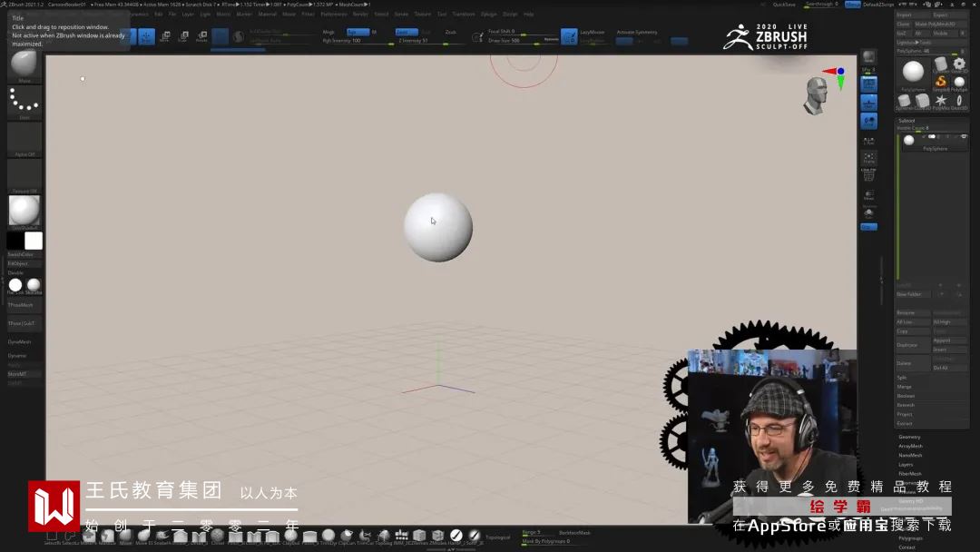Toggle the Transp transparency icon

pos(868,195)
